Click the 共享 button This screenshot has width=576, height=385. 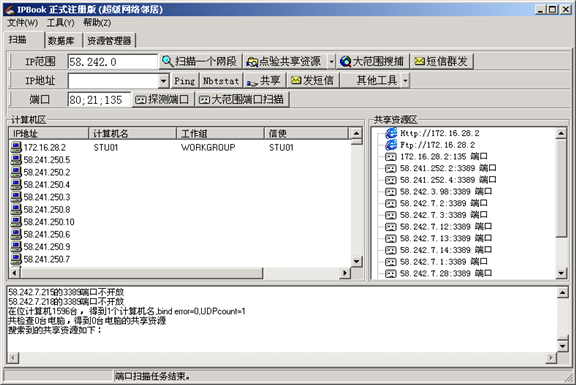[264, 80]
